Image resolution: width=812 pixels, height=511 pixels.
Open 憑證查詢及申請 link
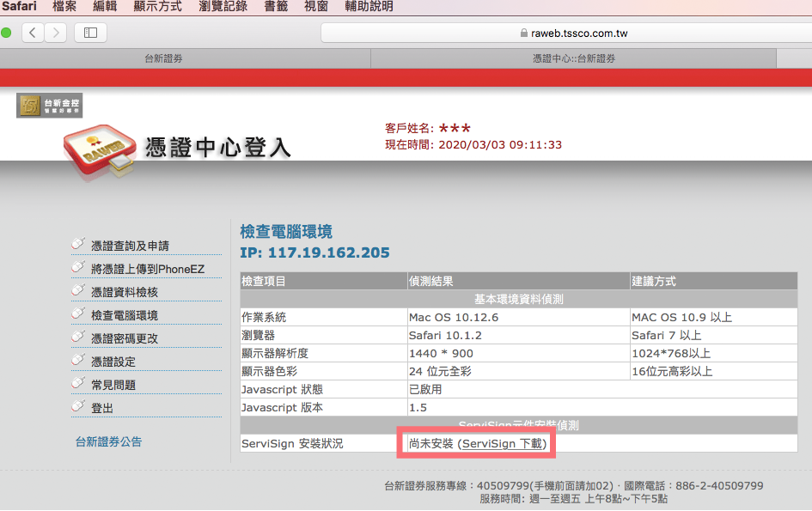(x=130, y=246)
